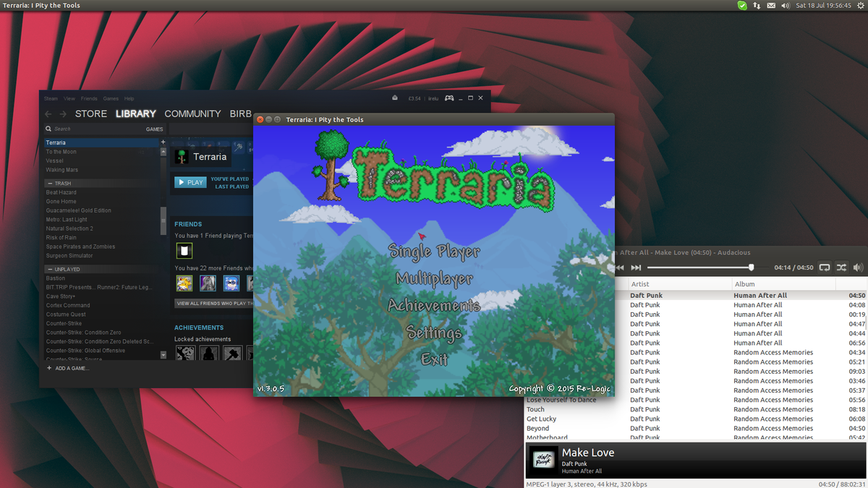Open Achievements in Terraria menu
Image resolution: width=868 pixels, height=488 pixels.
434,305
